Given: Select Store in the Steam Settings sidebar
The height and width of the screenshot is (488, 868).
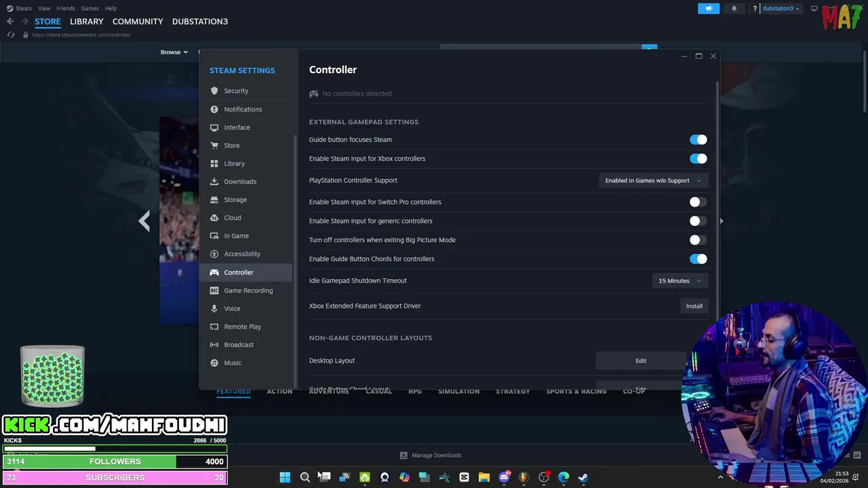Looking at the screenshot, I should 247,146.
